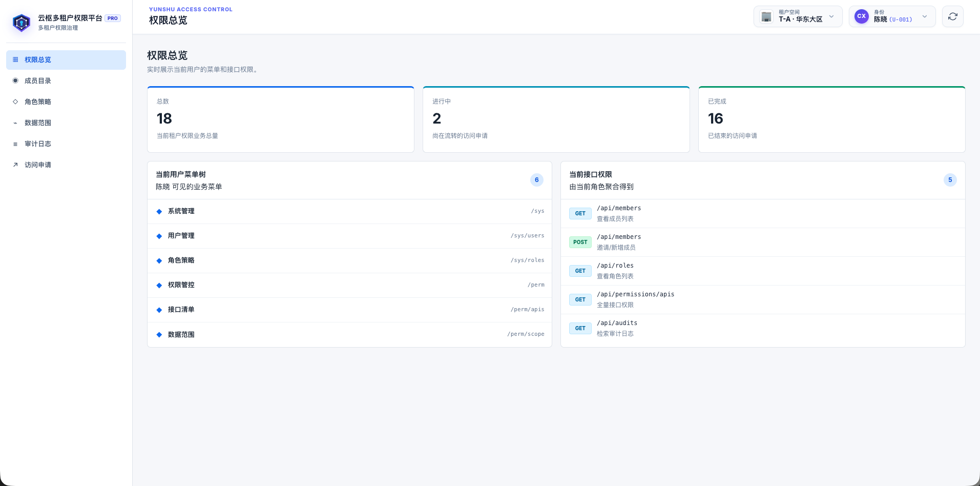Click the 查看成员列表 description text

tap(615, 219)
